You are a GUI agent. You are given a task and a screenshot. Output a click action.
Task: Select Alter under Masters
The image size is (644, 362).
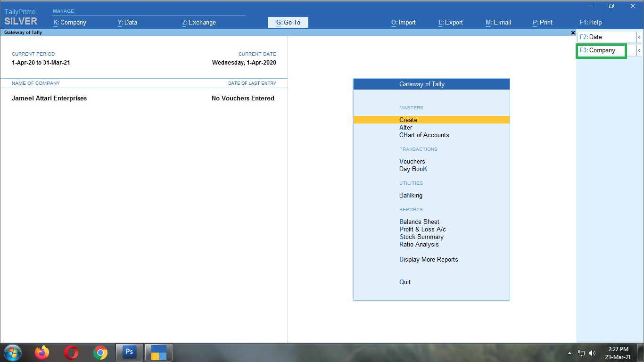pyautogui.click(x=405, y=127)
